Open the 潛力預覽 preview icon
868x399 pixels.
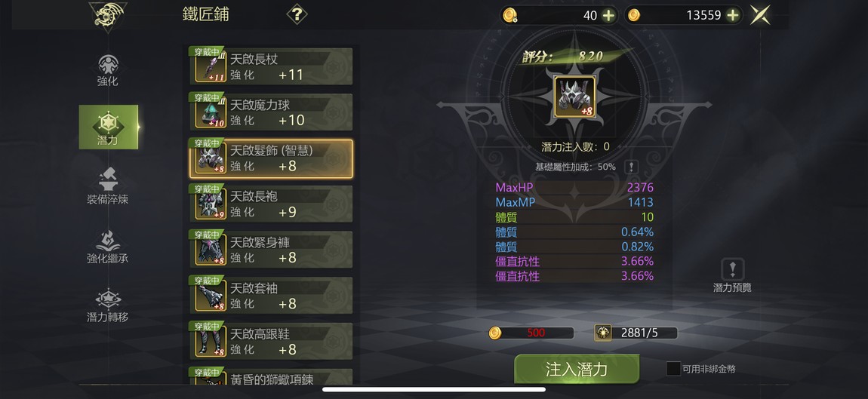point(732,269)
